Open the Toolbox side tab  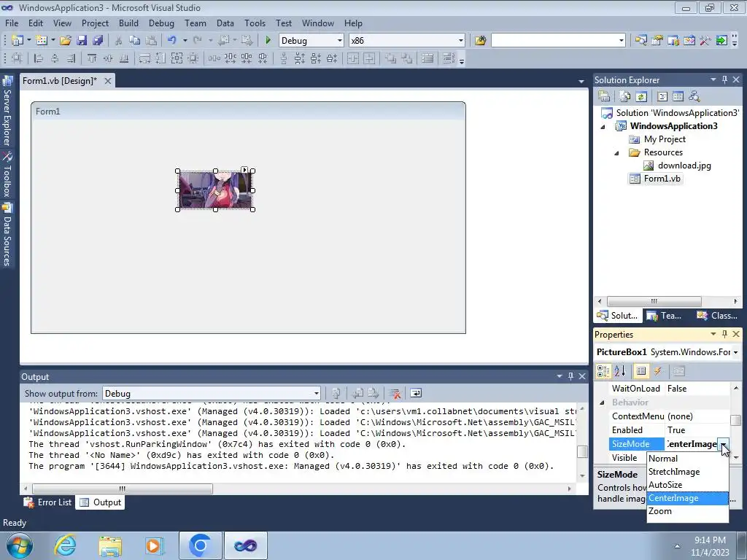(7, 175)
